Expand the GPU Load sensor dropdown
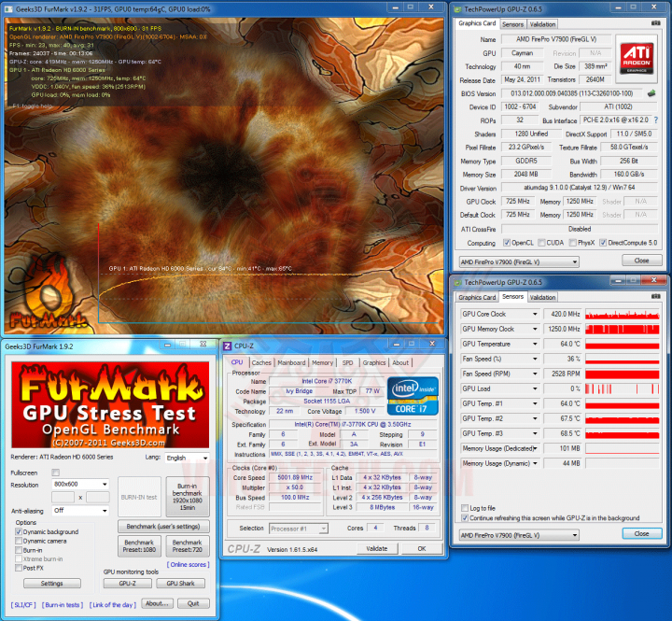672x621 pixels. click(x=535, y=388)
